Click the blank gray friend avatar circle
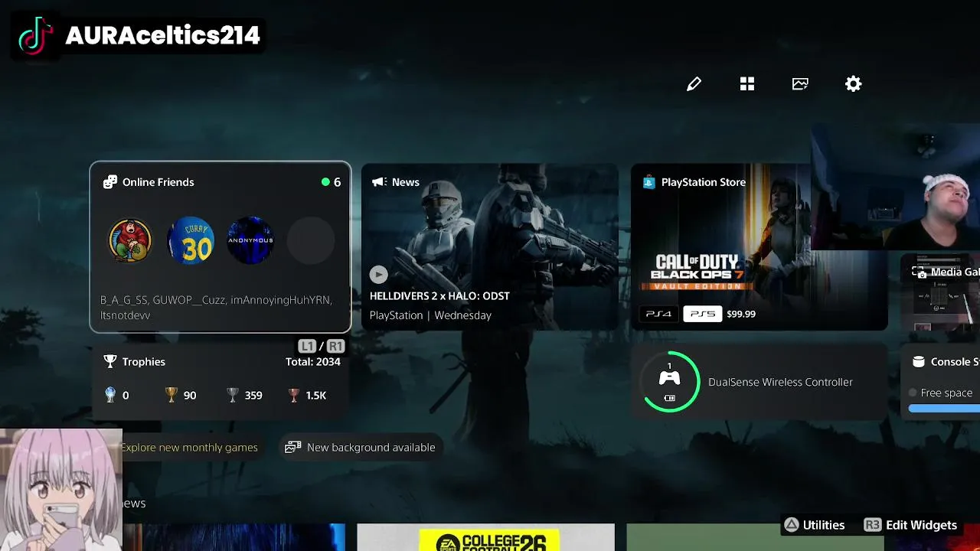The image size is (980, 551). click(x=311, y=241)
